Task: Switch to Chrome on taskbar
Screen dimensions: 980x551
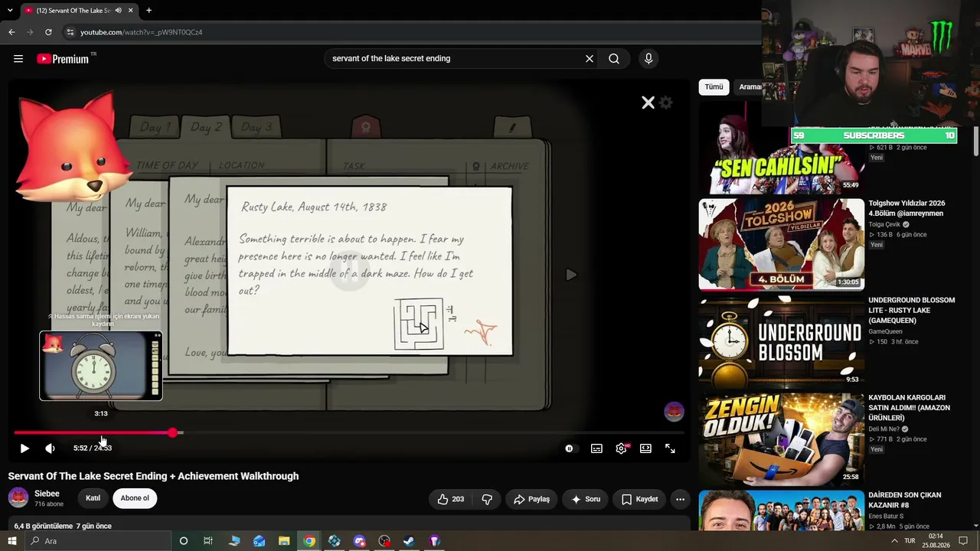Action: click(x=309, y=541)
